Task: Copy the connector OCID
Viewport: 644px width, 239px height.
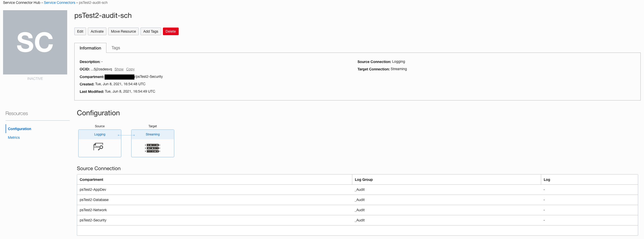Action: click(x=130, y=69)
